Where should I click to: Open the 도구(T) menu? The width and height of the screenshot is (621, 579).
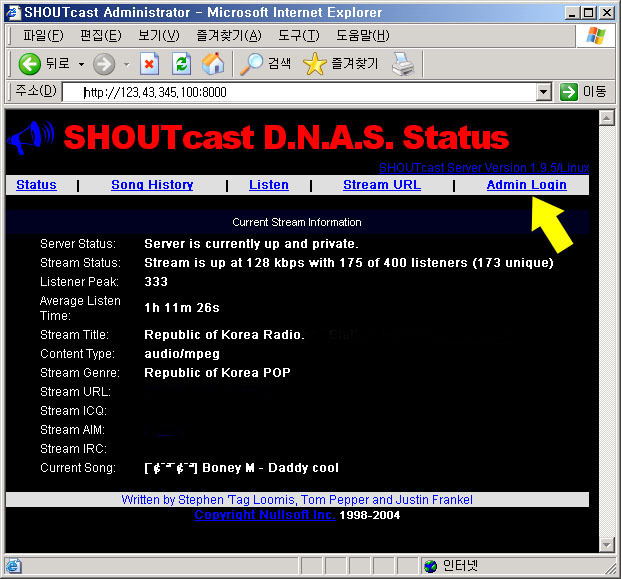click(299, 36)
